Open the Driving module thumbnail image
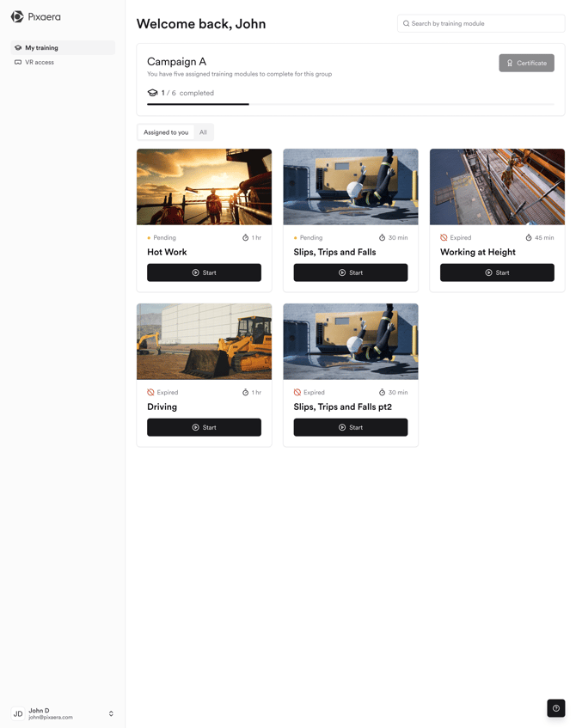The height and width of the screenshot is (728, 576). pyautogui.click(x=204, y=341)
